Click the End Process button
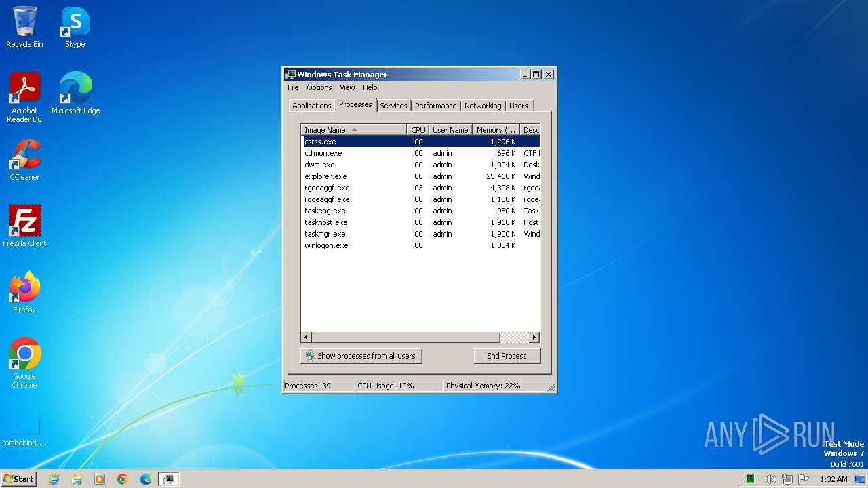This screenshot has height=488, width=868. [507, 356]
